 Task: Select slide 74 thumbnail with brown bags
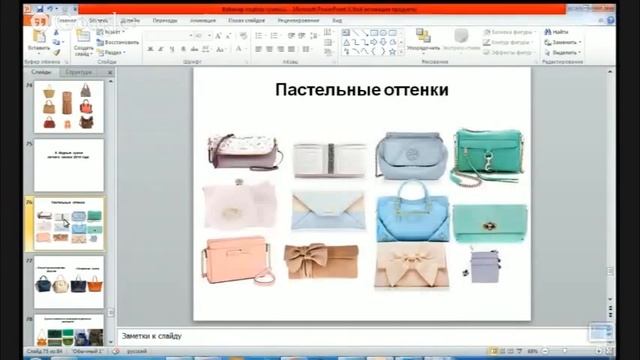coord(69,107)
